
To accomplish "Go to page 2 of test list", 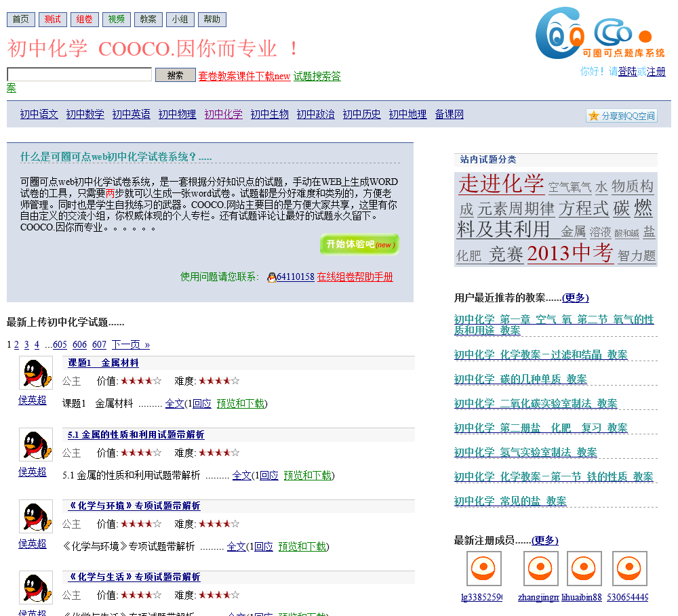I will click(16, 344).
